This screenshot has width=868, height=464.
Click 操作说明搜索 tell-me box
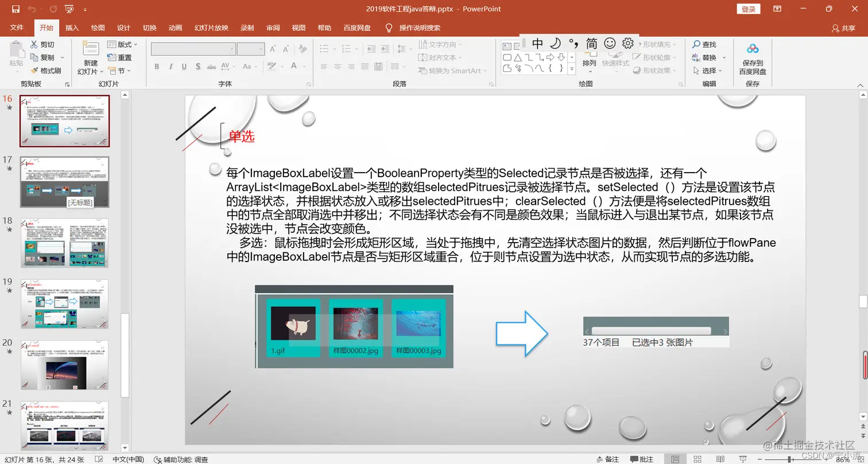(x=420, y=28)
